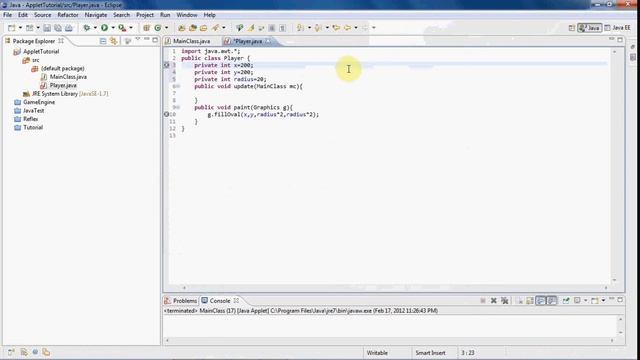The image size is (640, 360).
Task: Open the Display Selected Console dropdown
Action: [586, 301]
